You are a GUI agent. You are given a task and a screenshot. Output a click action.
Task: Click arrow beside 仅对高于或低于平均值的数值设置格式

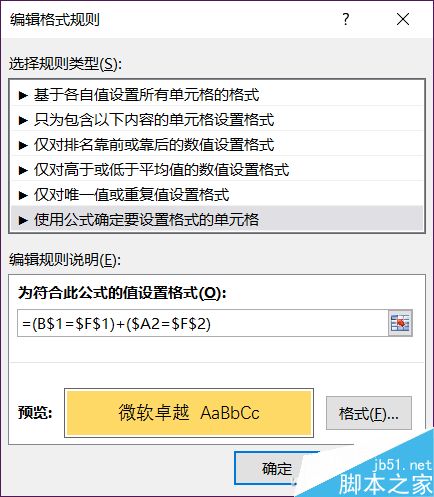(23, 170)
